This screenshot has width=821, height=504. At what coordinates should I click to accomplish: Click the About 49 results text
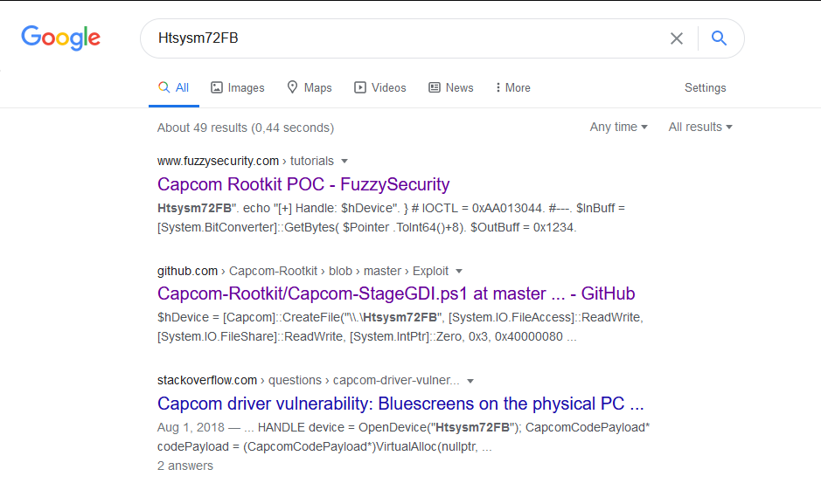pos(246,128)
